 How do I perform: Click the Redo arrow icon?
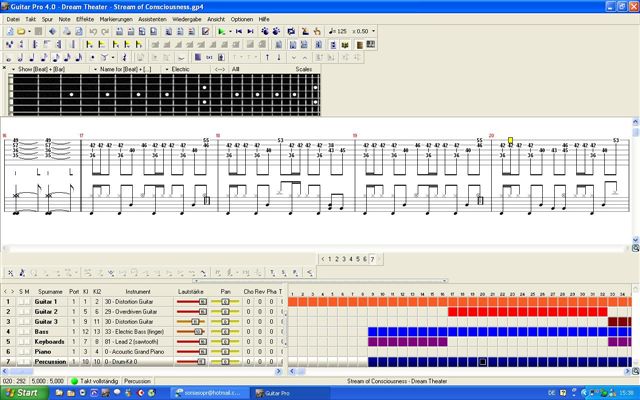pyautogui.click(x=105, y=31)
